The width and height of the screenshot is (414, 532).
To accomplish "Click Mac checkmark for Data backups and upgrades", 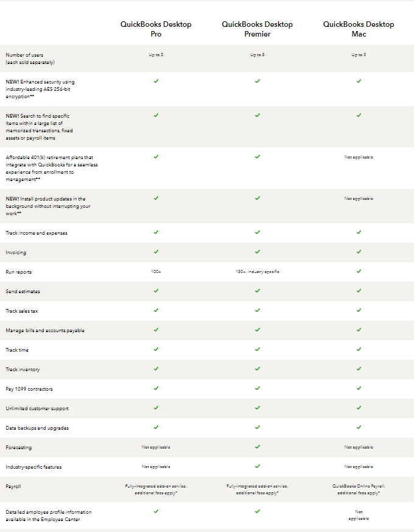I will (359, 427).
